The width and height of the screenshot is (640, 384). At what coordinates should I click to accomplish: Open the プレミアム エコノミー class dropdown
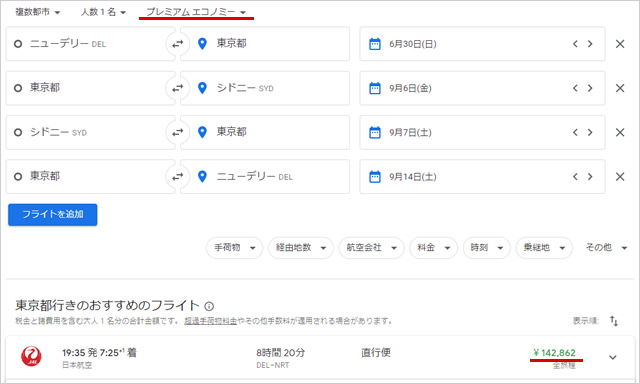coord(196,12)
